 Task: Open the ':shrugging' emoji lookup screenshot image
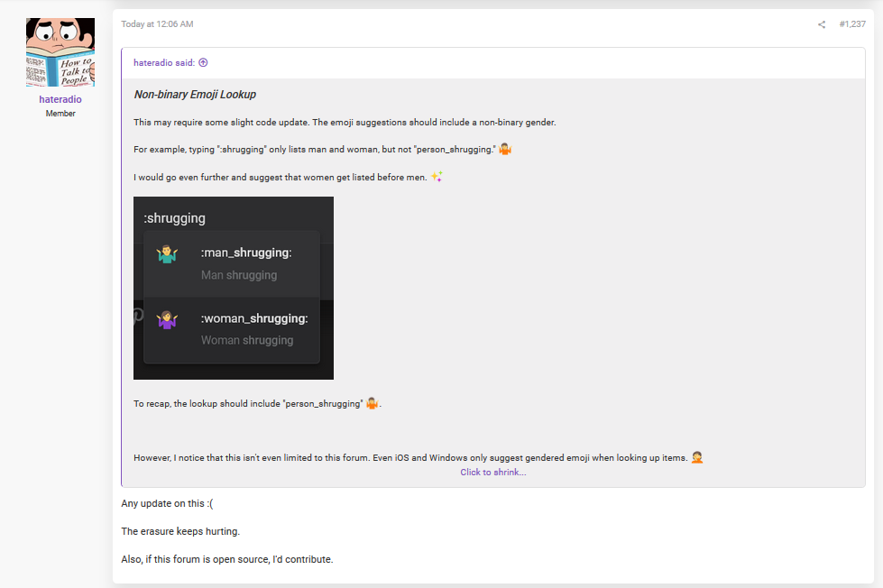233,288
